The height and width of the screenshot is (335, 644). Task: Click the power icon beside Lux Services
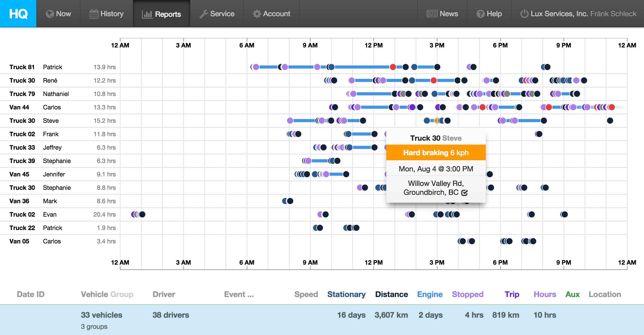524,14
